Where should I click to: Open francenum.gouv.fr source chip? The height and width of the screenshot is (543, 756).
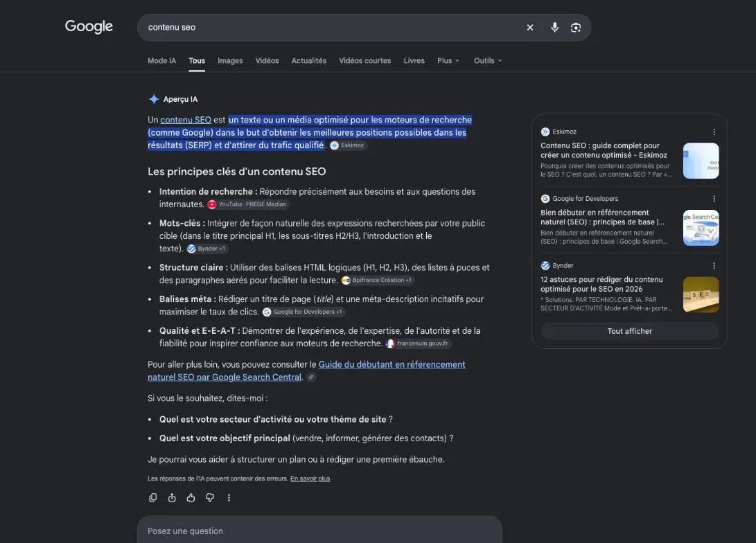pos(418,344)
